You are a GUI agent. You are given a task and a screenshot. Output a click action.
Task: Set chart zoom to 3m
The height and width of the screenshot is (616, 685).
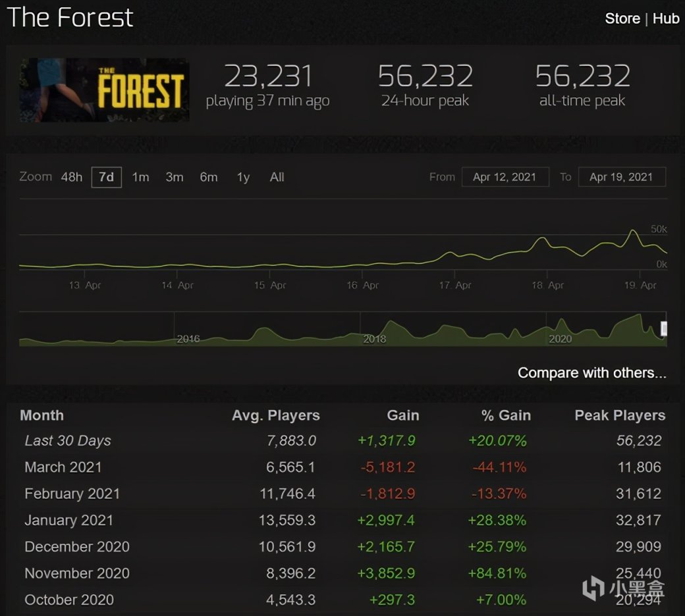175,177
